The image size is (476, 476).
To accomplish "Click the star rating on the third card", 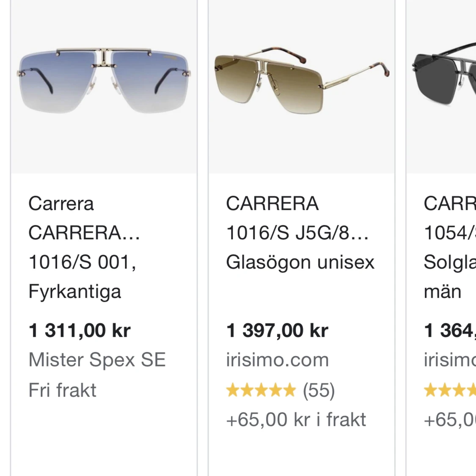I will pyautogui.click(x=449, y=390).
